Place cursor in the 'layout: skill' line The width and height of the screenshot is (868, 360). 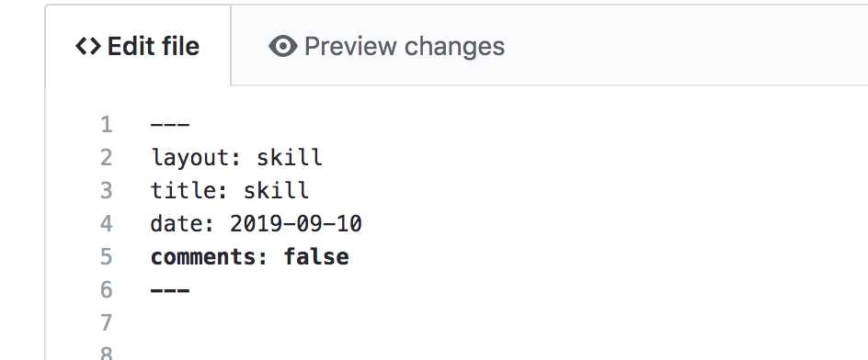236,158
